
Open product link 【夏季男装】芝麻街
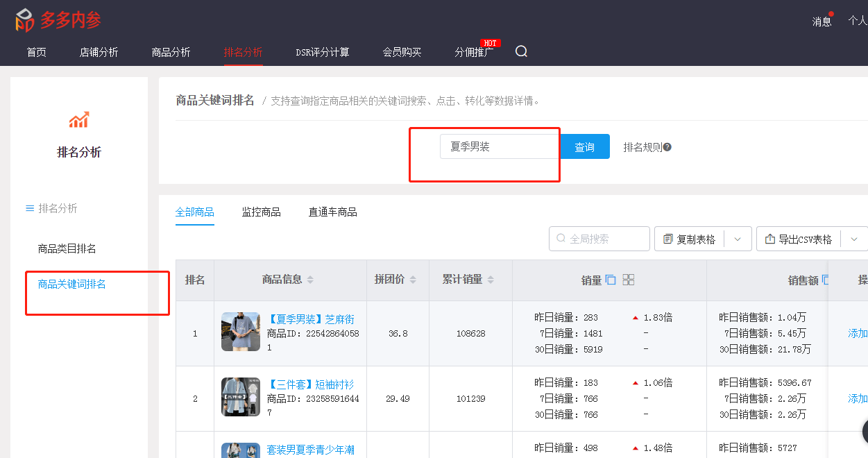(x=311, y=319)
